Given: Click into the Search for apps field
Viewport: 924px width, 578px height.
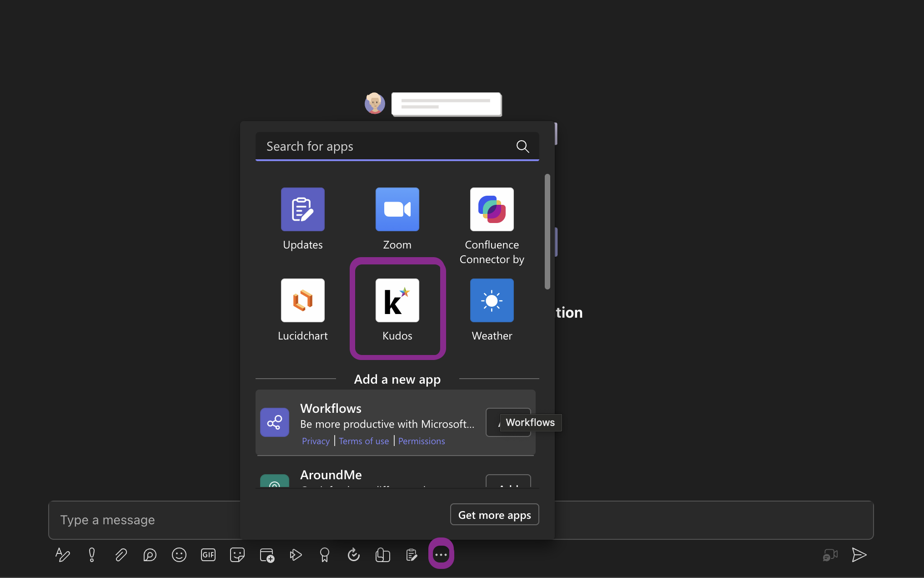Looking at the screenshot, I should point(397,147).
